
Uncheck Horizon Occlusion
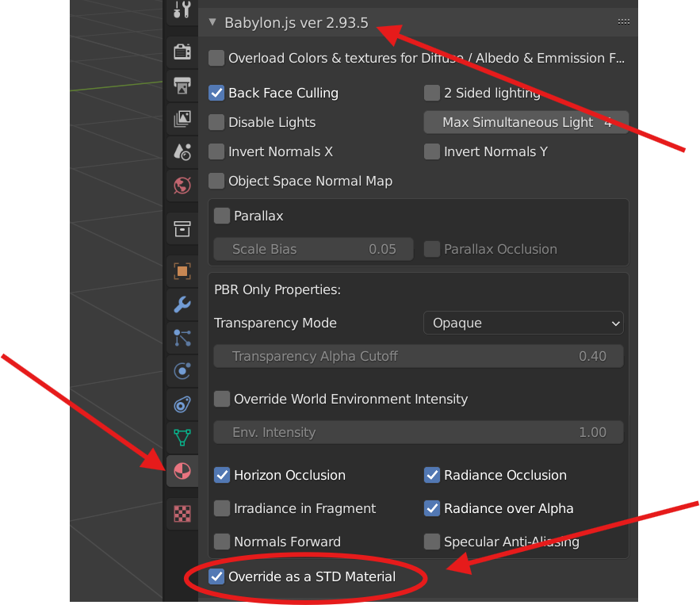click(x=222, y=475)
